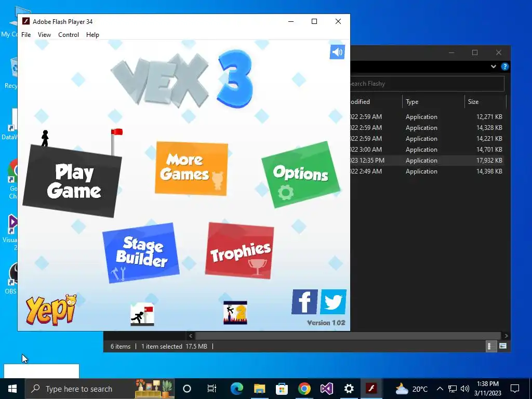Switch to Flash Player taskbar icon
This screenshot has height=399, width=532.
point(371,389)
